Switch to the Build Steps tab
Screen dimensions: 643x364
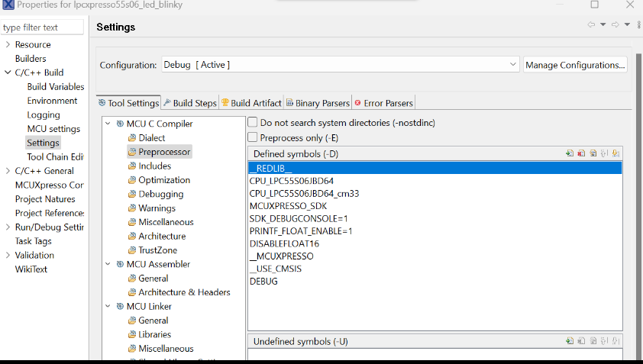190,103
